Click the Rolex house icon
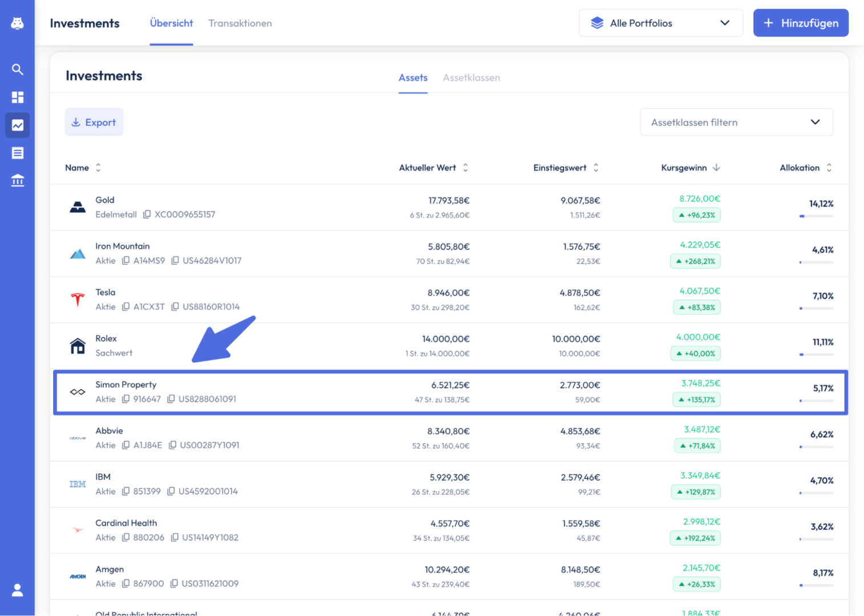 click(x=78, y=346)
